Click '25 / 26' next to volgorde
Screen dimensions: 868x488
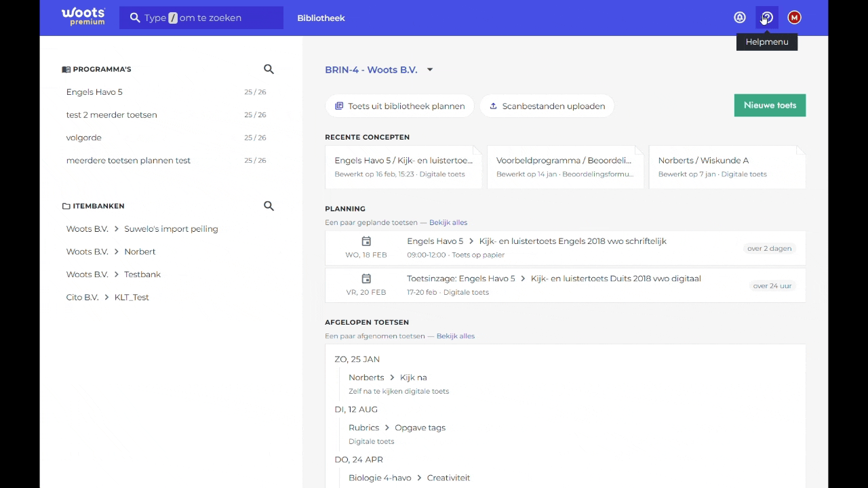pyautogui.click(x=255, y=138)
